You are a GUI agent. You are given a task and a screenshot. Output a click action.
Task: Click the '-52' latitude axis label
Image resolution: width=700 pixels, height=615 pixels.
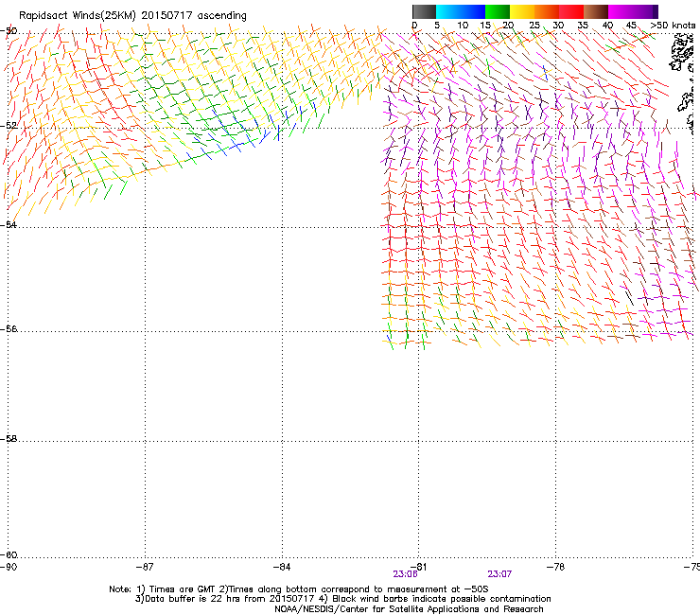[9, 126]
